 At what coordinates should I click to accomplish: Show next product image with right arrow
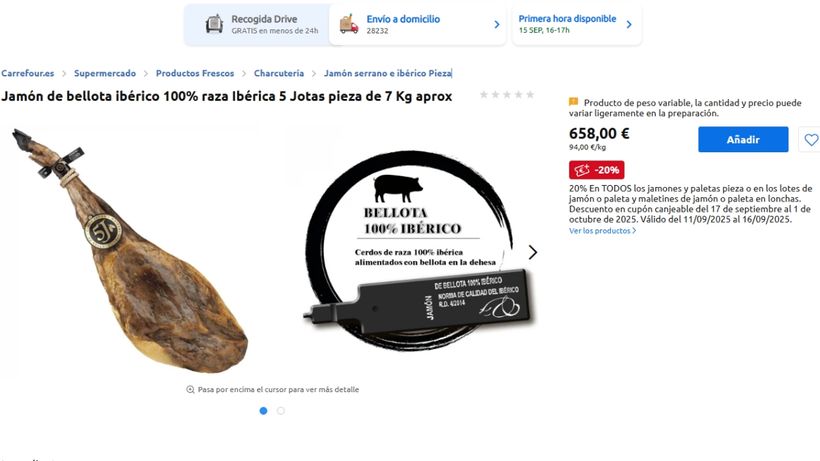[532, 252]
